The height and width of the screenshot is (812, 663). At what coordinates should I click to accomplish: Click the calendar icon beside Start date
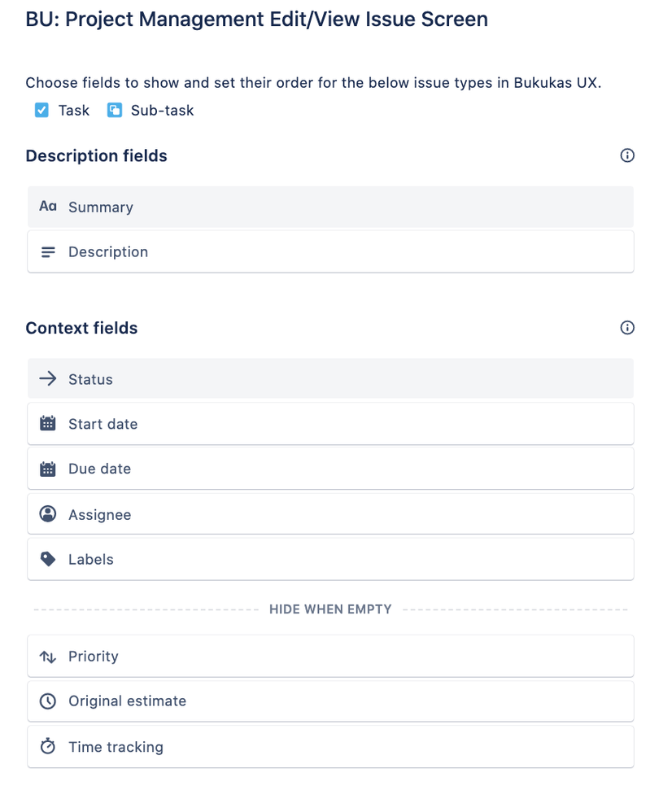(x=48, y=424)
